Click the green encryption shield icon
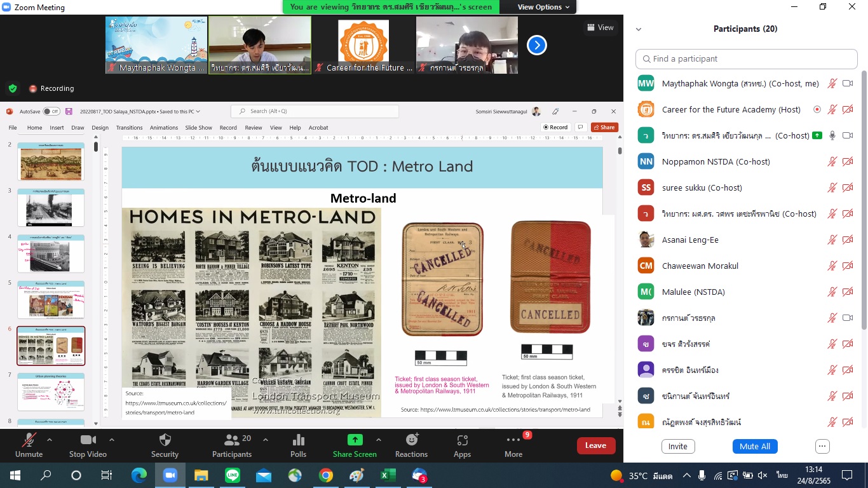868x488 pixels. point(12,88)
